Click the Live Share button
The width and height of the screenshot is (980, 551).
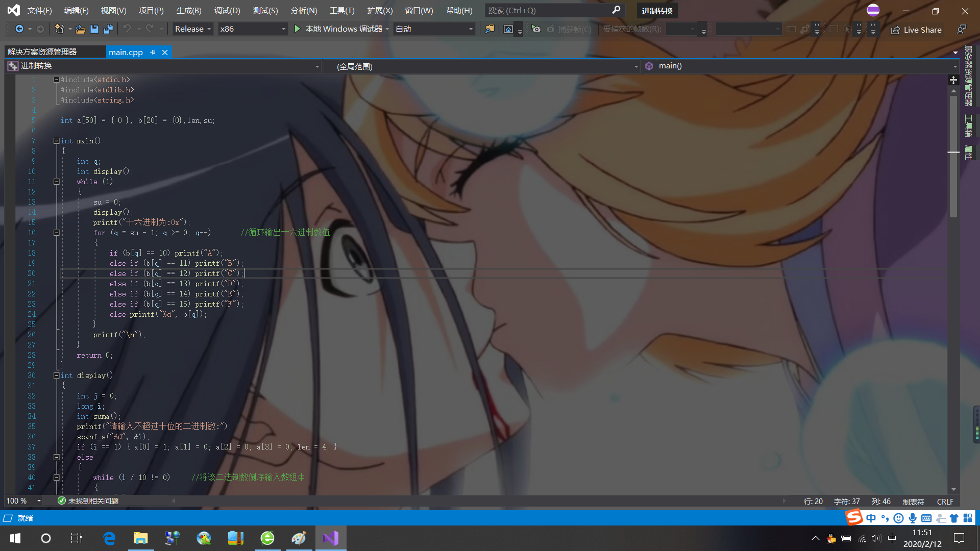[x=917, y=30]
